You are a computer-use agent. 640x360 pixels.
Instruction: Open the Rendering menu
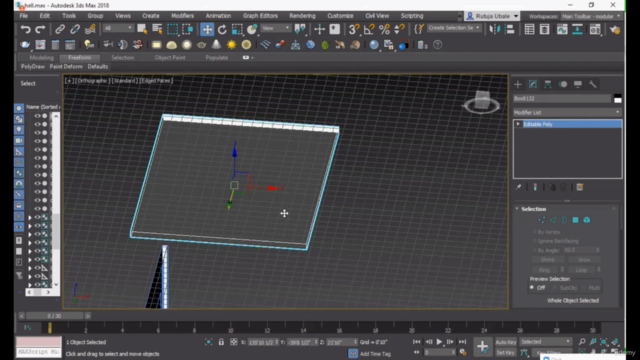point(302,16)
